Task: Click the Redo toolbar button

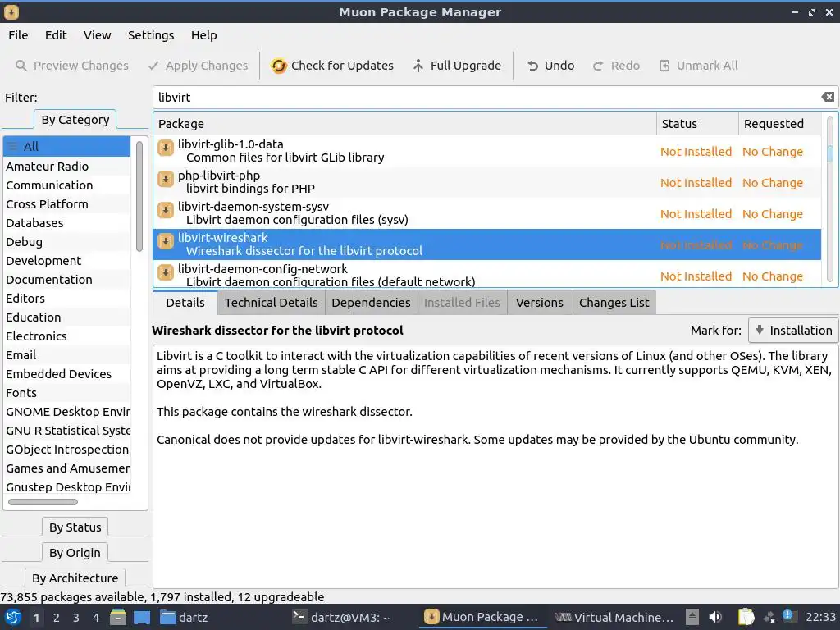Action: tap(616, 66)
